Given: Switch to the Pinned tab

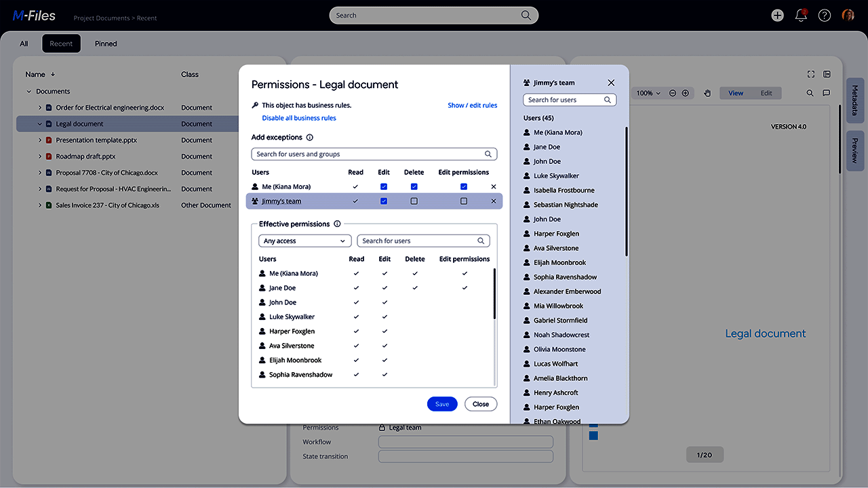Looking at the screenshot, I should tap(106, 44).
